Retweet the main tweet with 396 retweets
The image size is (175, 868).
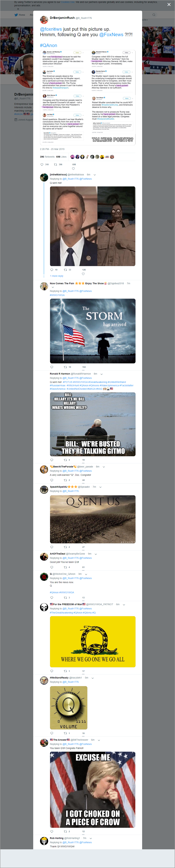[56, 164]
